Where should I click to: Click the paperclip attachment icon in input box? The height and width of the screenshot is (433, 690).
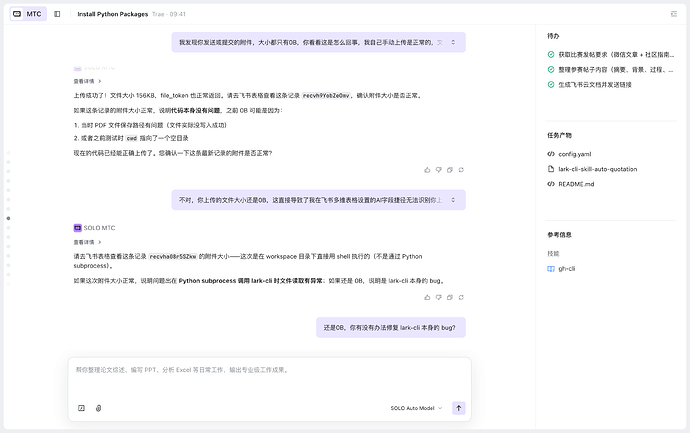(98, 408)
